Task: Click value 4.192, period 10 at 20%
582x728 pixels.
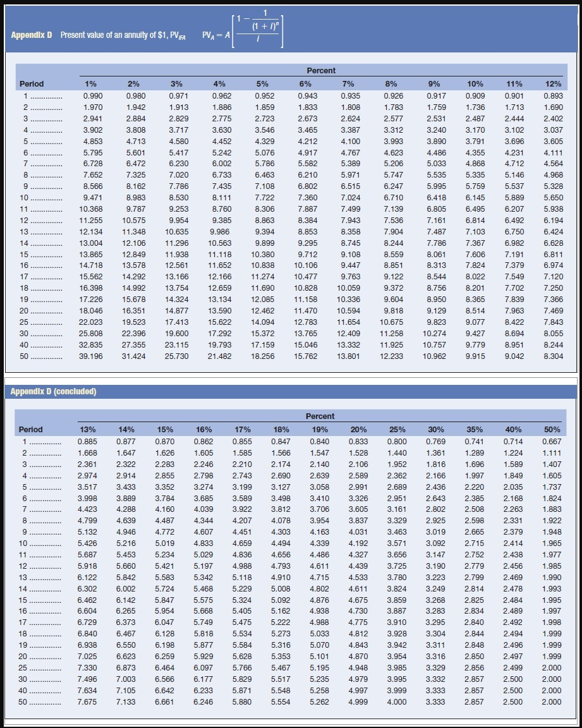Action: [x=358, y=543]
